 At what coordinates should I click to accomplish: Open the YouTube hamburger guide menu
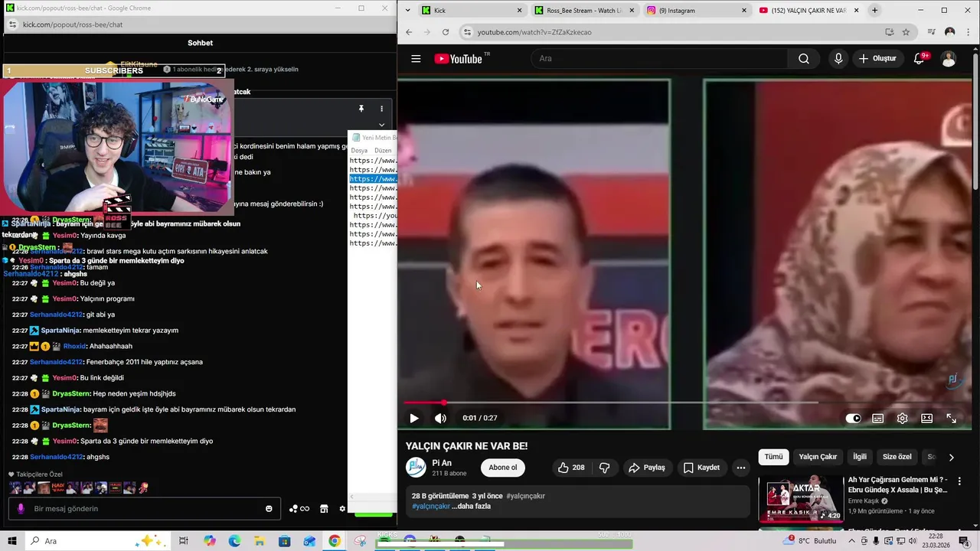(x=416, y=59)
